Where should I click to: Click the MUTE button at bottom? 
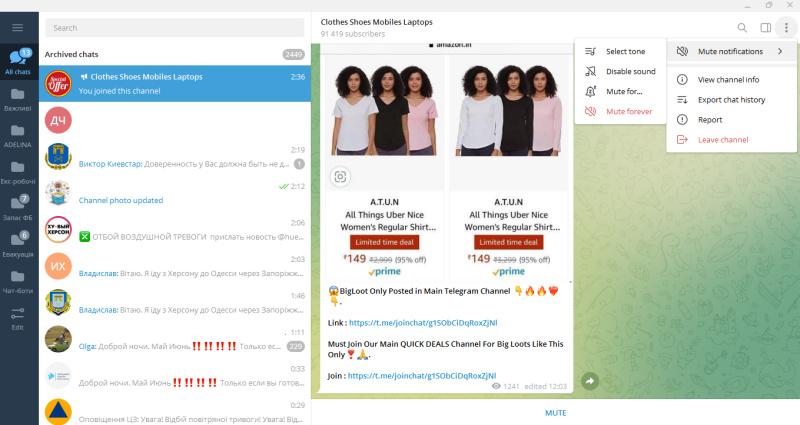(x=555, y=413)
